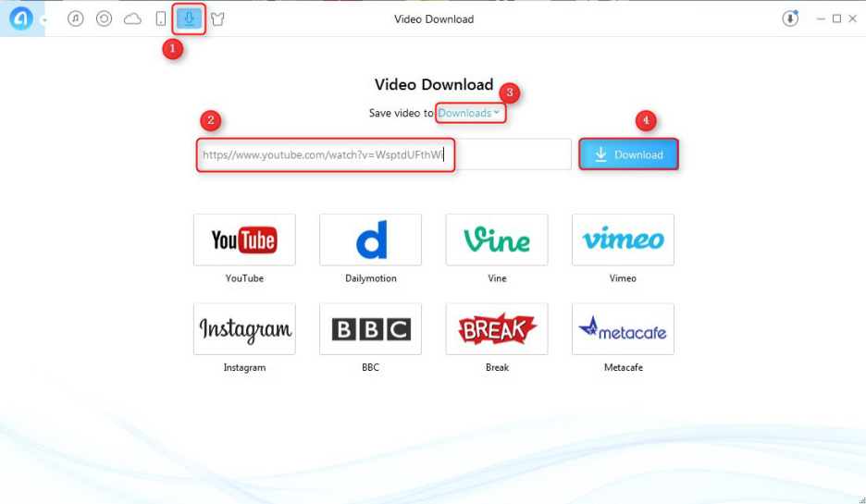Viewport: 866px width, 504px height.
Task: Open the AnyTrans logo menu
Action: click(x=21, y=18)
